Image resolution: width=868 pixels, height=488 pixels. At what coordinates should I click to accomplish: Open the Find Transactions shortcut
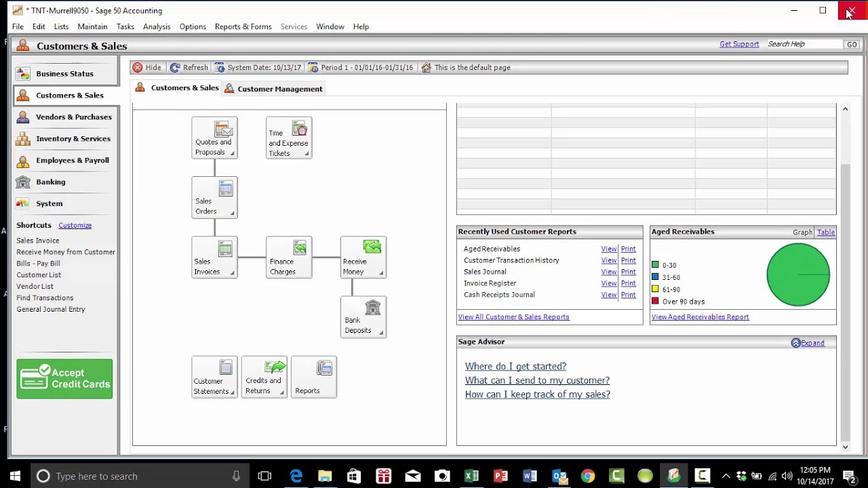[45, 298]
